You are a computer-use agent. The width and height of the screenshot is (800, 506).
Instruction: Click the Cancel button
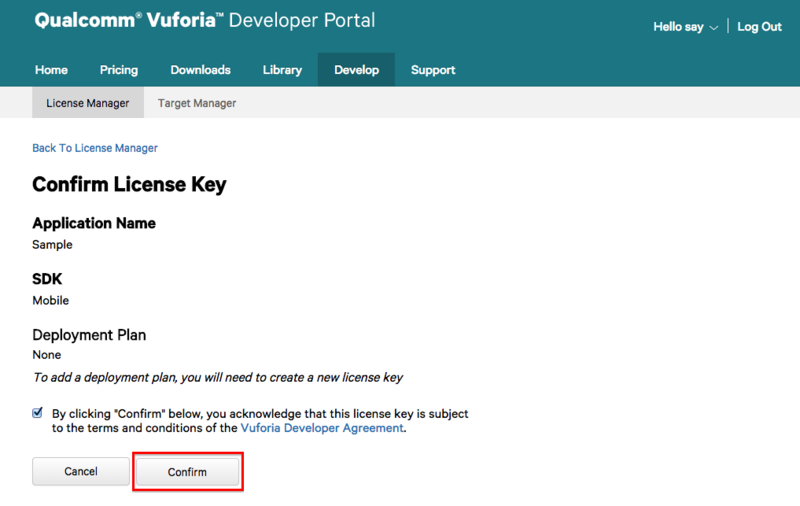pyautogui.click(x=81, y=471)
